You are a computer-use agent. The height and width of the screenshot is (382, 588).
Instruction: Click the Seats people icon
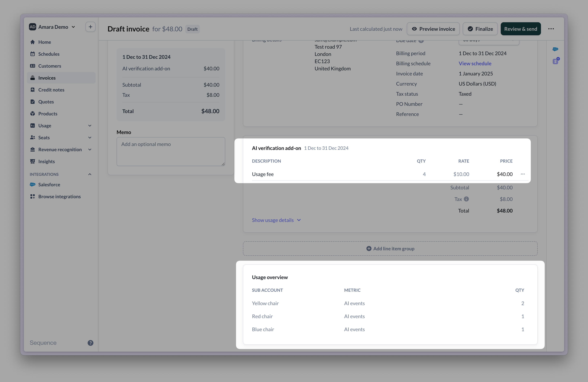pyautogui.click(x=33, y=137)
